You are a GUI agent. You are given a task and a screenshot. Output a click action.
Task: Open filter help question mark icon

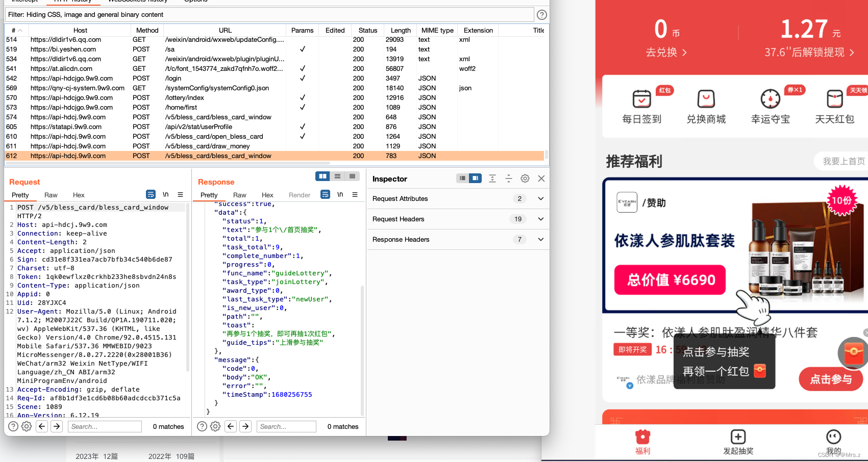(542, 15)
